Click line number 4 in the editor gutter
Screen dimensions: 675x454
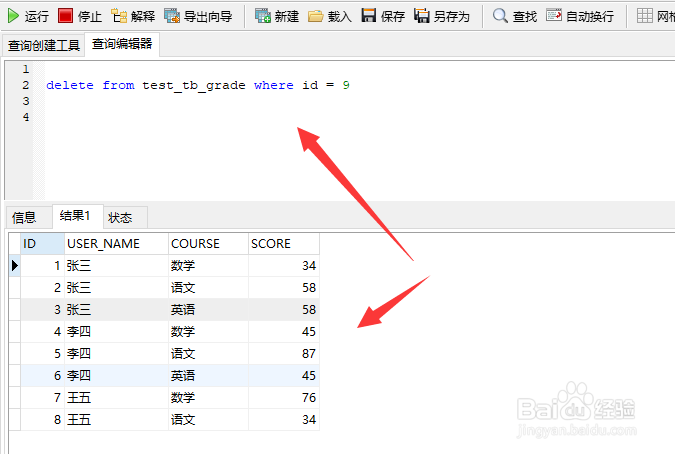pos(26,117)
